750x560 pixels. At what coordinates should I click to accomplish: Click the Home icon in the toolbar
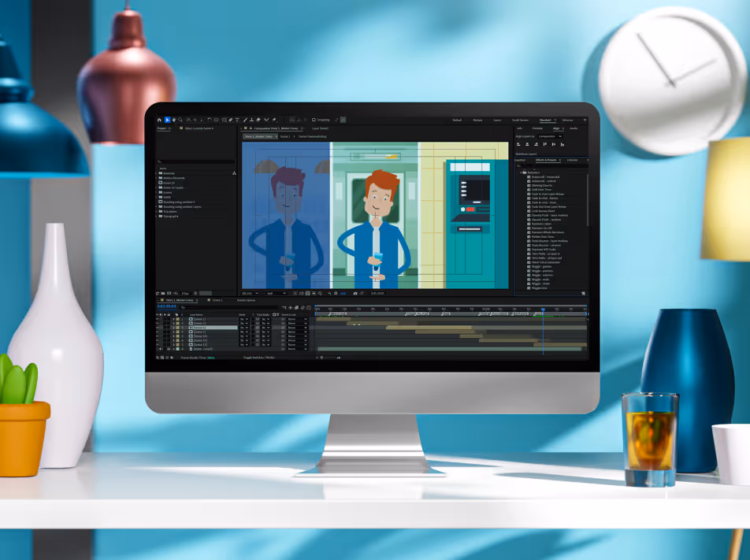click(x=159, y=119)
